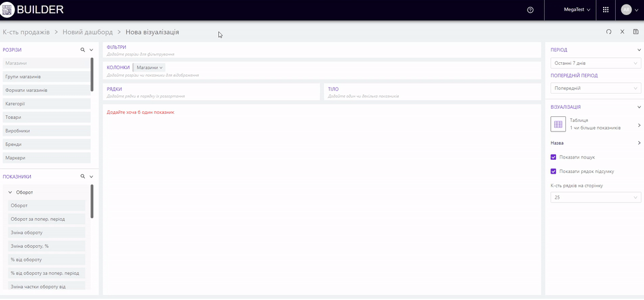The width and height of the screenshot is (644, 300).
Task: Click the AR user avatar
Action: tap(626, 10)
